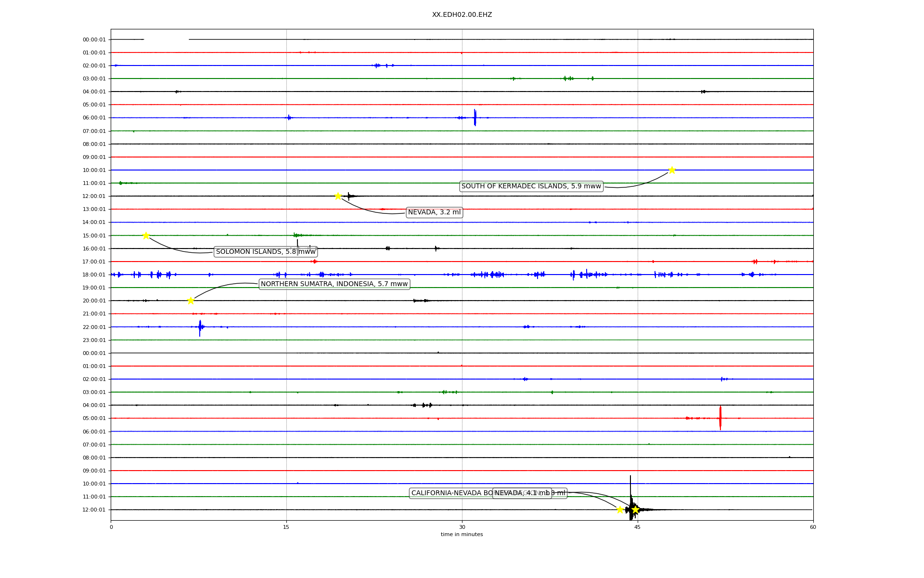Click the XX.EDH02.00.EHZ plot title
This screenshot has width=924, height=578.
click(462, 15)
